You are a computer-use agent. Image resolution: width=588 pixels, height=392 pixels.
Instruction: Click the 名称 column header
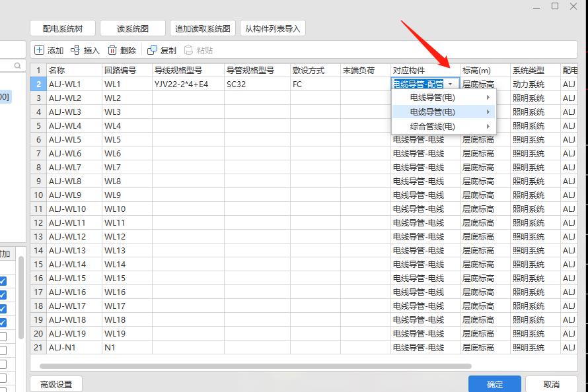pyautogui.click(x=74, y=71)
